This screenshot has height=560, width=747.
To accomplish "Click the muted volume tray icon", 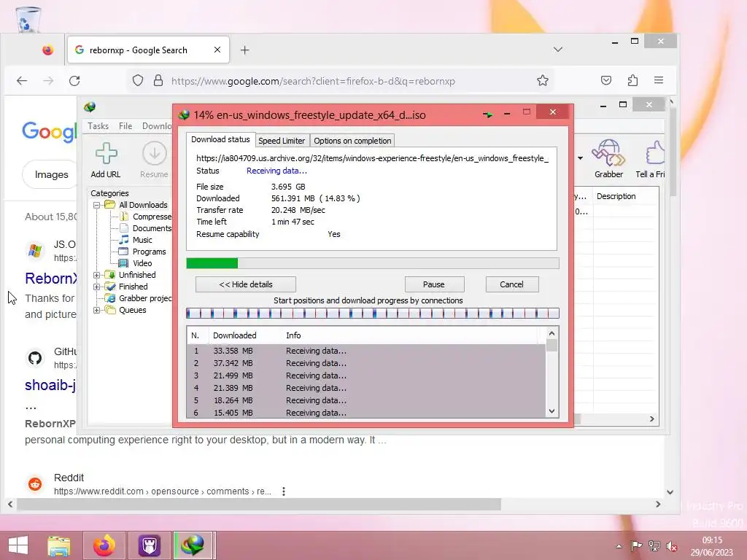I will click(x=672, y=546).
